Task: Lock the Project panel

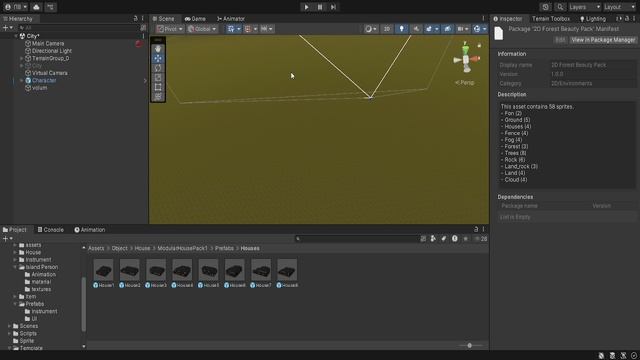Action: coord(476,229)
